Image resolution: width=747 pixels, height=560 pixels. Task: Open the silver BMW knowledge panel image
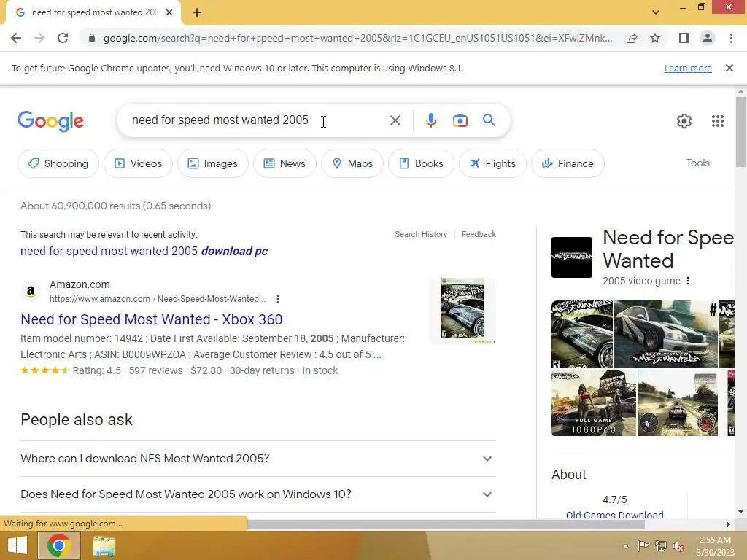coord(665,334)
